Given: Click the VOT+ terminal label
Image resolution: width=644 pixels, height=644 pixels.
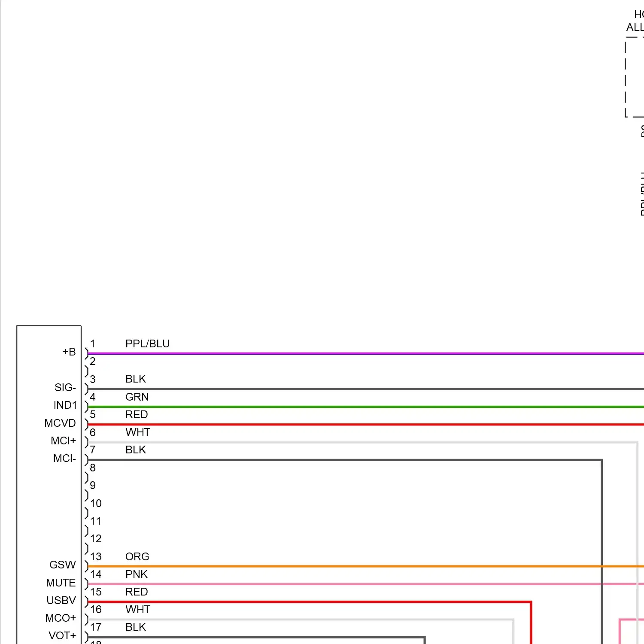Looking at the screenshot, I should pos(62,636).
